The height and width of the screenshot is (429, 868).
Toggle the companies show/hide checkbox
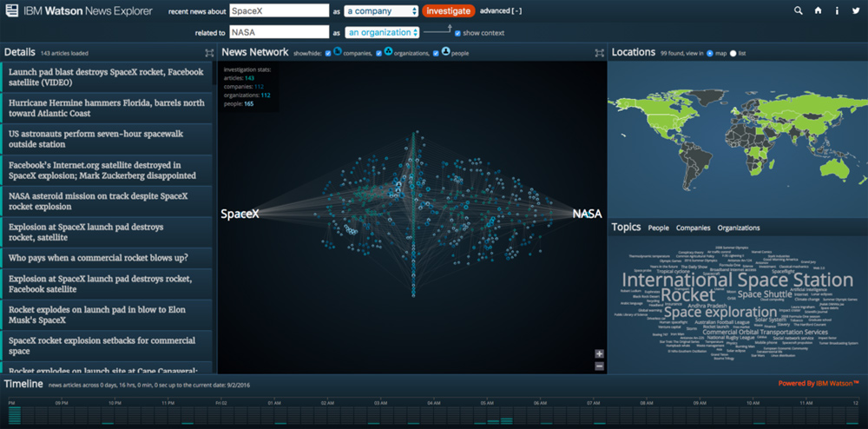coord(328,54)
